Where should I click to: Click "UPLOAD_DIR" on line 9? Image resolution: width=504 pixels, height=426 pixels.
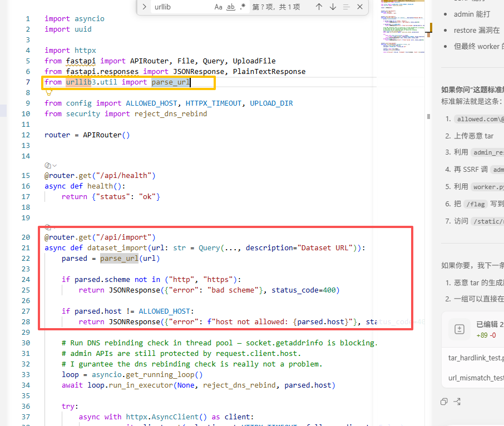pos(271,103)
